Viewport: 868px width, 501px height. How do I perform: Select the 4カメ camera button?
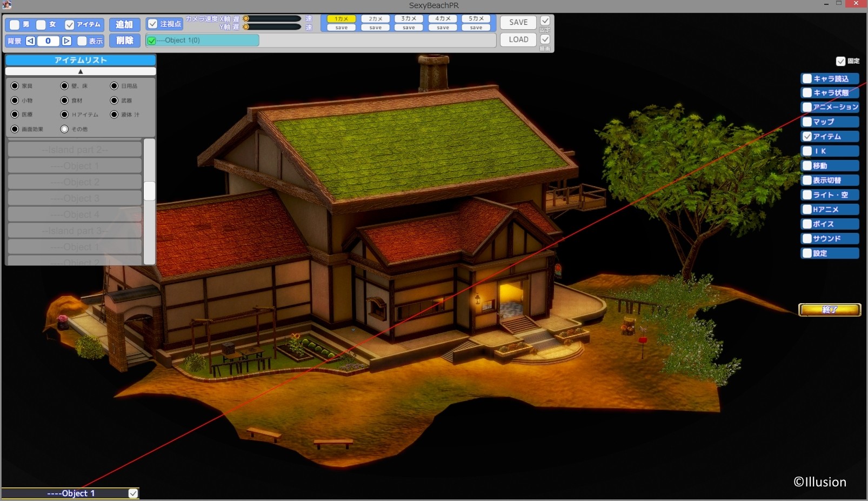(443, 18)
